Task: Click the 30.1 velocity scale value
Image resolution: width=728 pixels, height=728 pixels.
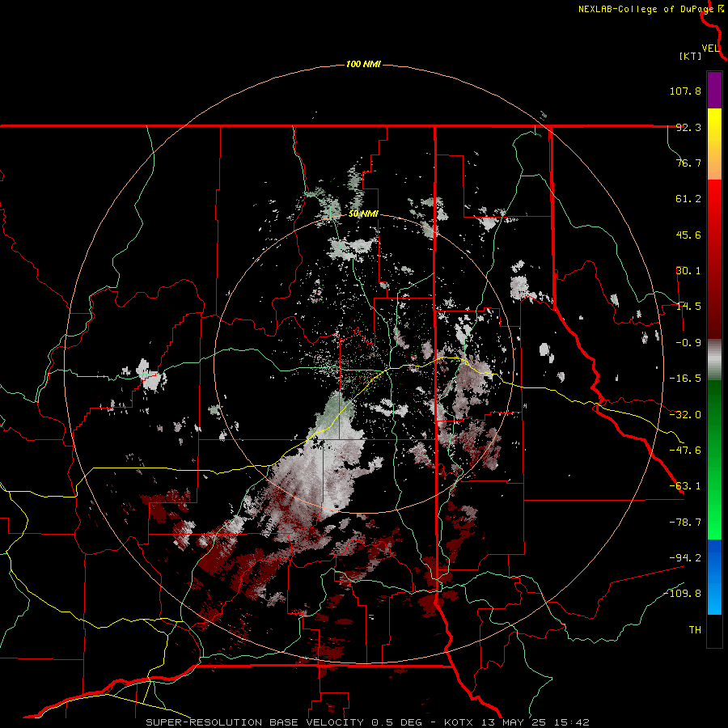Action: pyautogui.click(x=688, y=271)
